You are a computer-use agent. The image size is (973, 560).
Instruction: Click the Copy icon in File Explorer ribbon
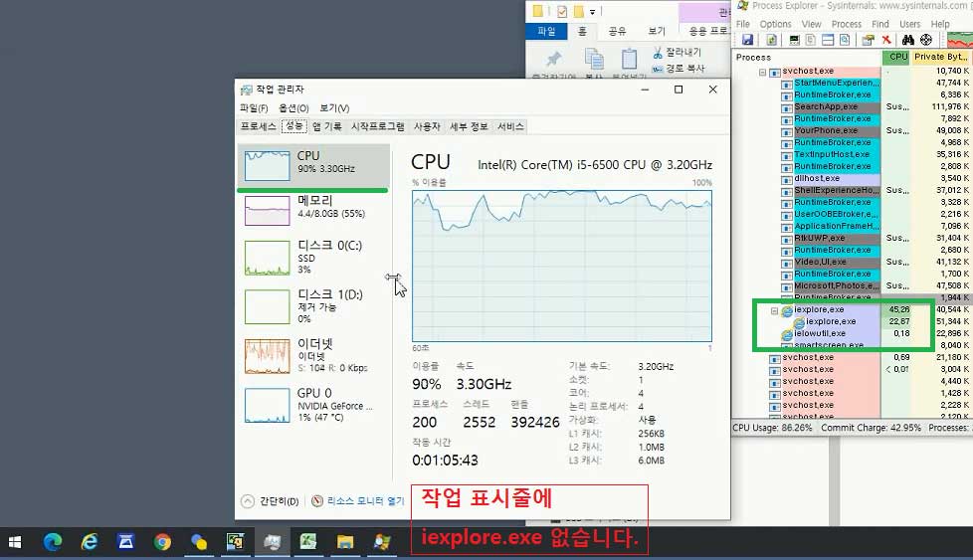[594, 59]
